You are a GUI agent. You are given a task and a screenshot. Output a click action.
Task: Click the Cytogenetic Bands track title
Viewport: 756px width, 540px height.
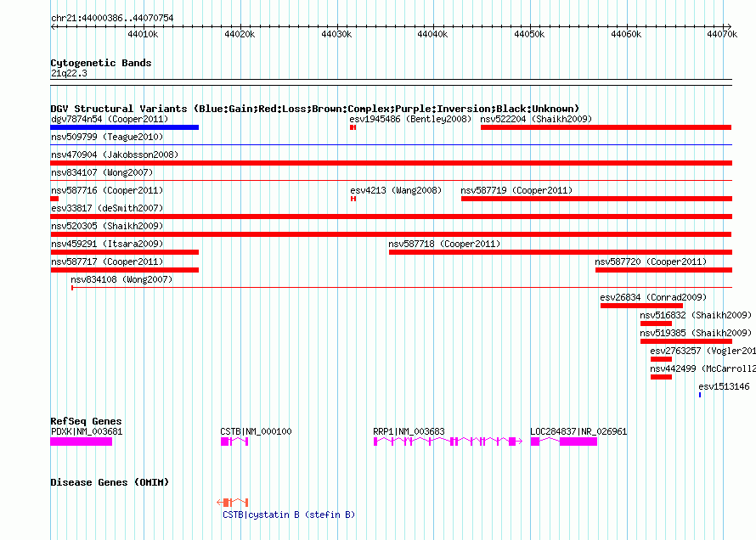click(x=101, y=63)
